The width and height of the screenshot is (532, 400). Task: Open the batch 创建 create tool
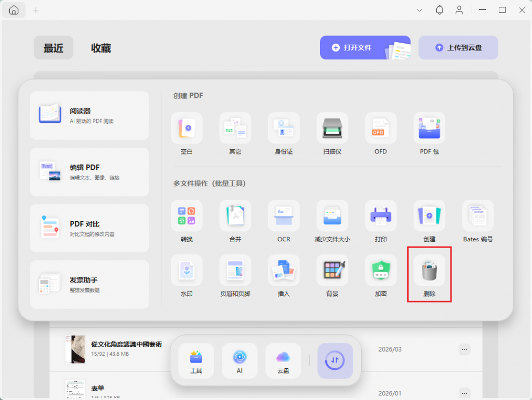pyautogui.click(x=429, y=216)
